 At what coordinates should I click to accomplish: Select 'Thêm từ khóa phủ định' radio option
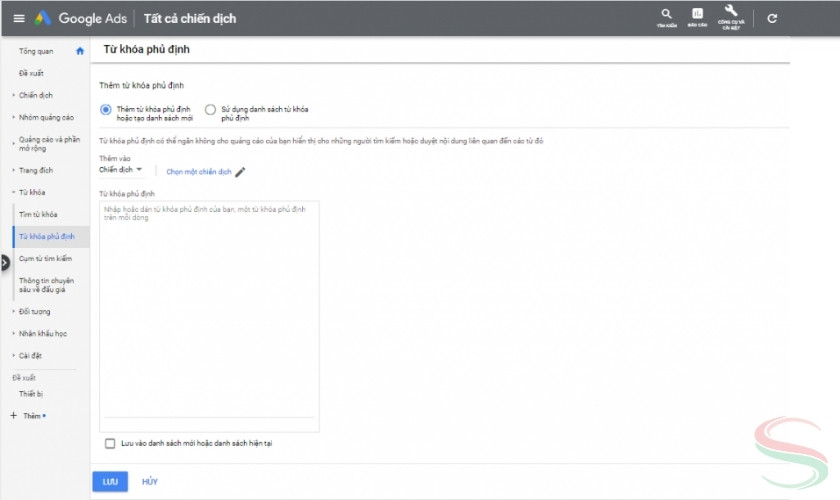[x=106, y=110]
